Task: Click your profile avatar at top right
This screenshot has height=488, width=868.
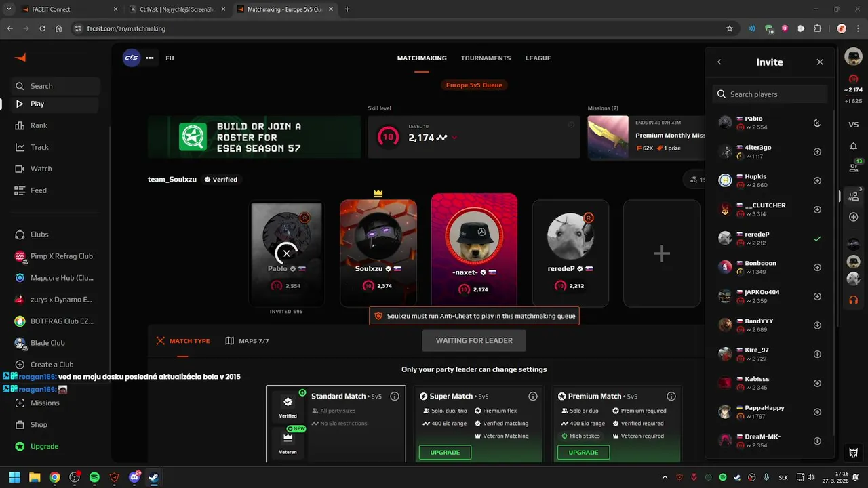Action: tap(853, 58)
